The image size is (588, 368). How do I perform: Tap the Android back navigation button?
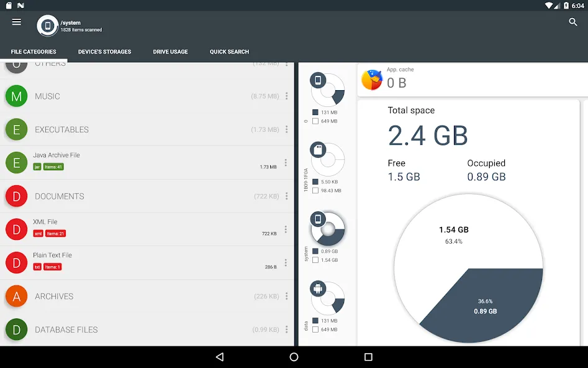coord(220,357)
